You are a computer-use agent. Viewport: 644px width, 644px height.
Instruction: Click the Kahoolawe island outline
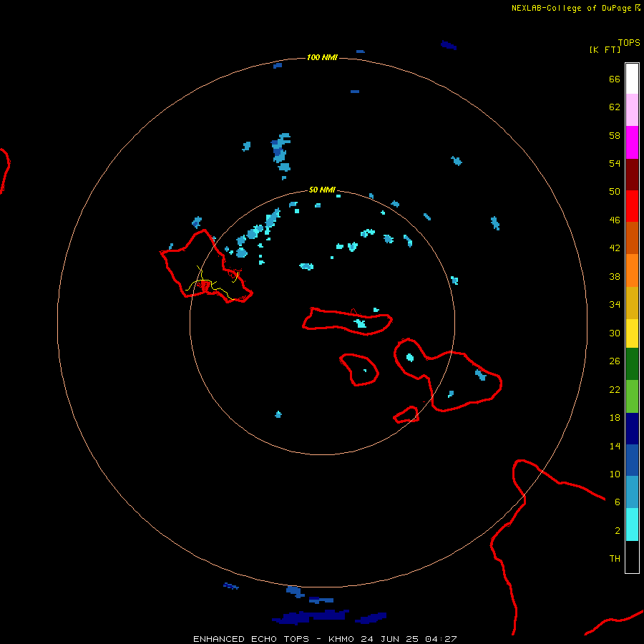[406, 414]
